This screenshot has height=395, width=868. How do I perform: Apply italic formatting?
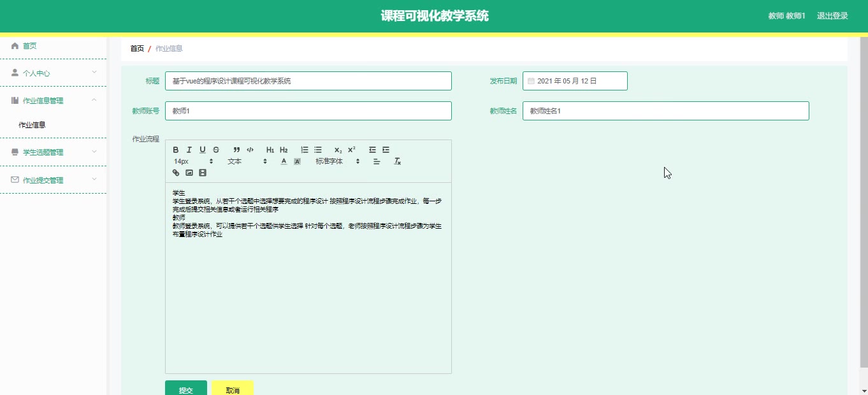(189, 150)
